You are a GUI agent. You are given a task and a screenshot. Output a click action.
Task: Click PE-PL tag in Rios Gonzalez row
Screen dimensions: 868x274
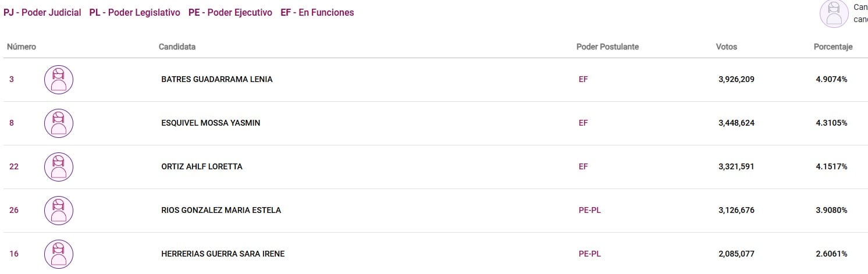(x=590, y=211)
